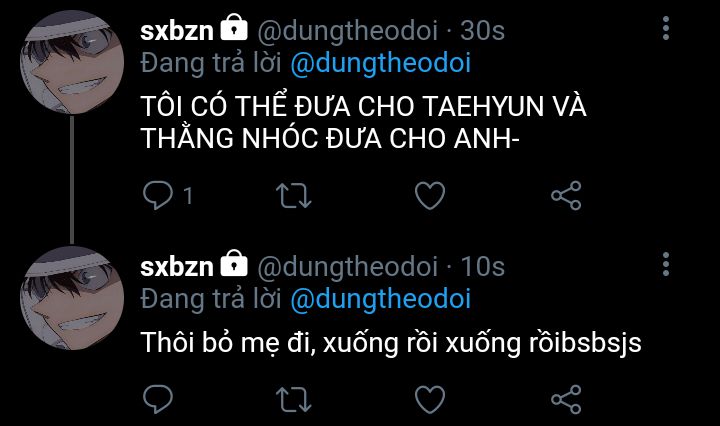Like the tweet posted 30s ago
The image size is (720, 426).
430,196
